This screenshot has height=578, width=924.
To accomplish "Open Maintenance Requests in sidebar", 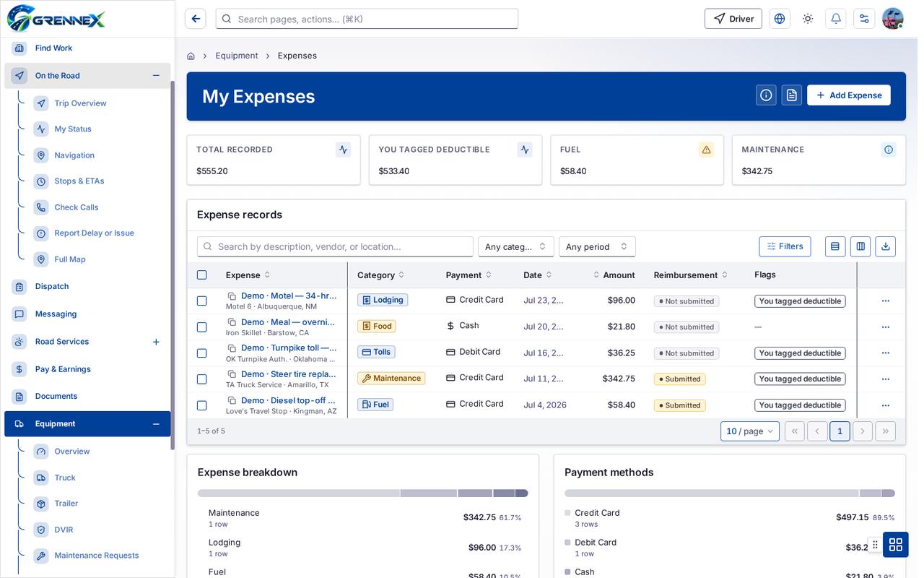I will [97, 556].
